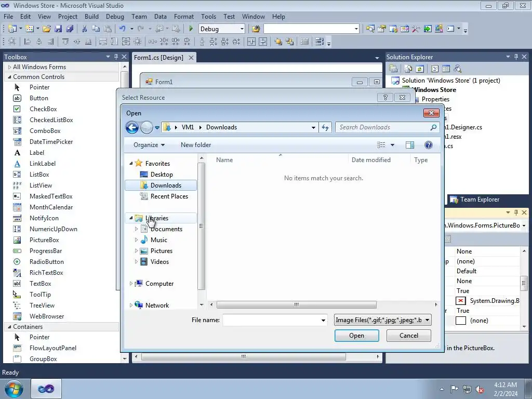Image resolution: width=532 pixels, height=399 pixels.
Task: Click the Select Resource help question button
Action: pyautogui.click(x=385, y=97)
